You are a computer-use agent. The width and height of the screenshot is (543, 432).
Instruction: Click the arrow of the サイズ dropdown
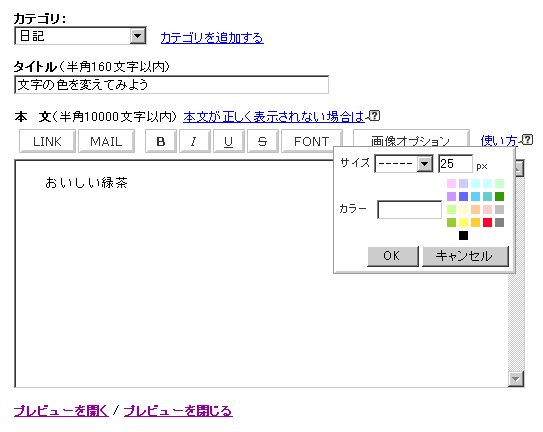coord(425,164)
